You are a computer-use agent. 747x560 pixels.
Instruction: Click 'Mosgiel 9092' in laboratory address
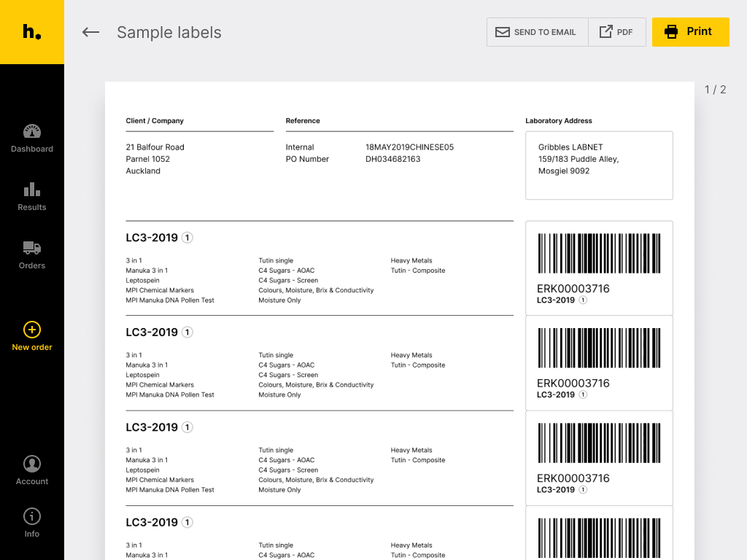click(564, 171)
